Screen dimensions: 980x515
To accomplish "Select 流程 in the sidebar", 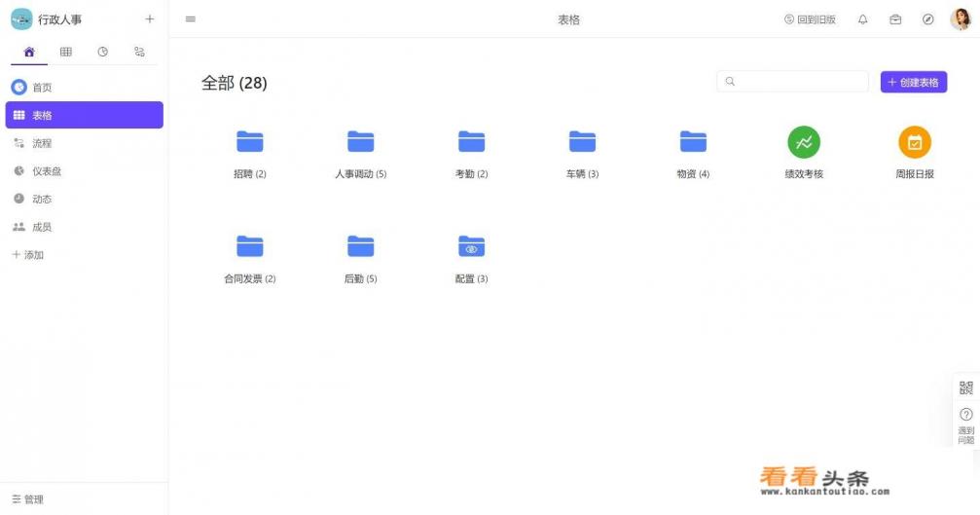I will coord(42,143).
